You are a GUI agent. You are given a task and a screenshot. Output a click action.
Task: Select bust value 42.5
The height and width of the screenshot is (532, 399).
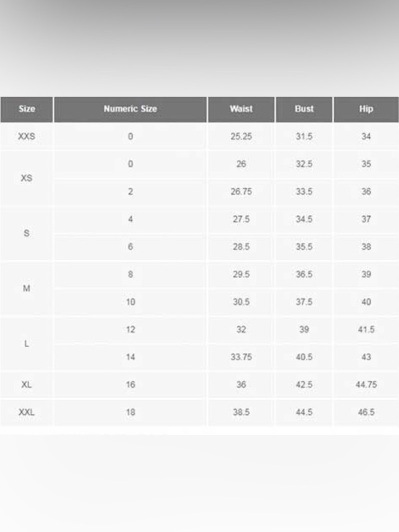click(x=304, y=385)
